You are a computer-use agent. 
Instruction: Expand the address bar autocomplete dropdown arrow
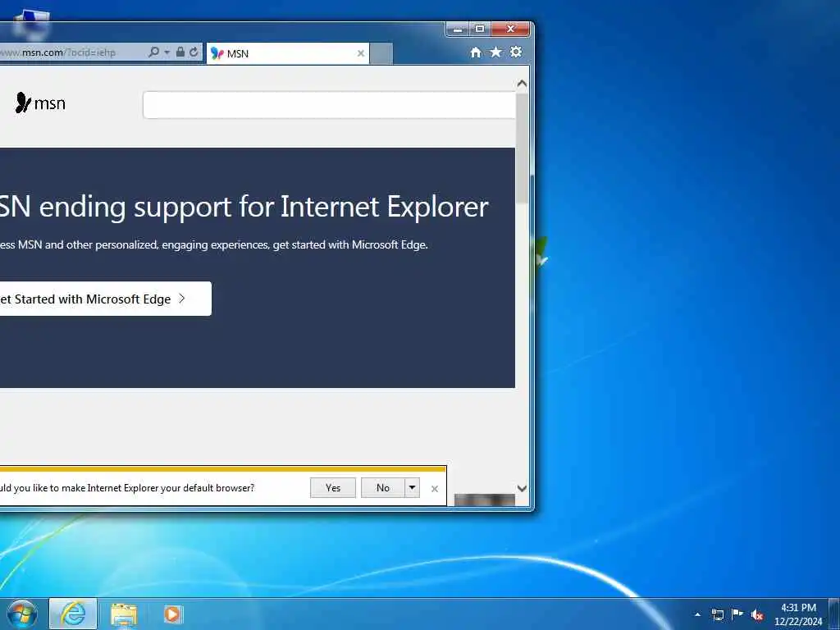[167, 52]
